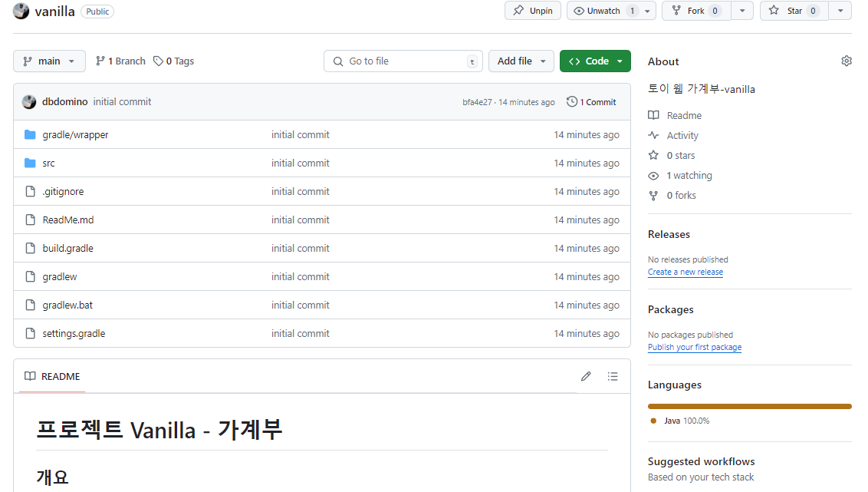
Task: Open the Readme link in About
Action: tap(684, 115)
